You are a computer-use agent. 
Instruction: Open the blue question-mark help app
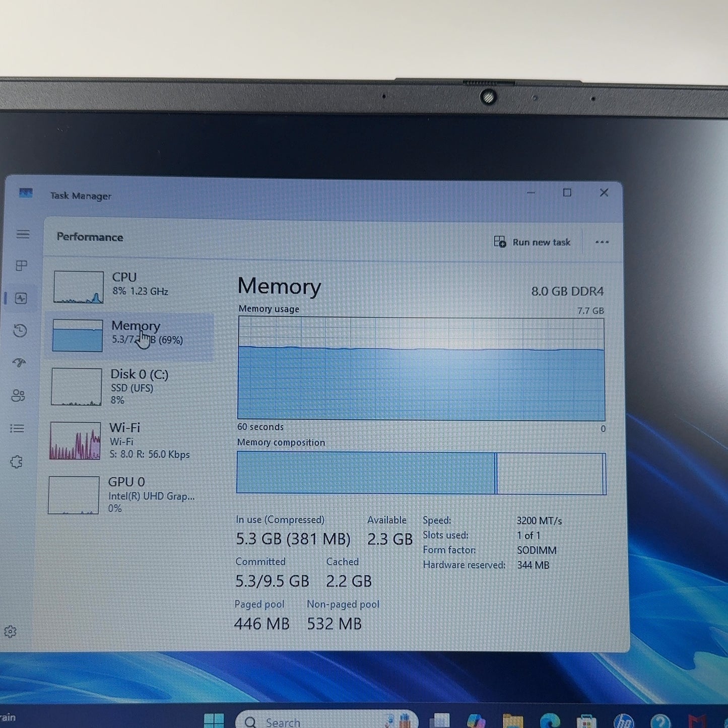(660, 721)
